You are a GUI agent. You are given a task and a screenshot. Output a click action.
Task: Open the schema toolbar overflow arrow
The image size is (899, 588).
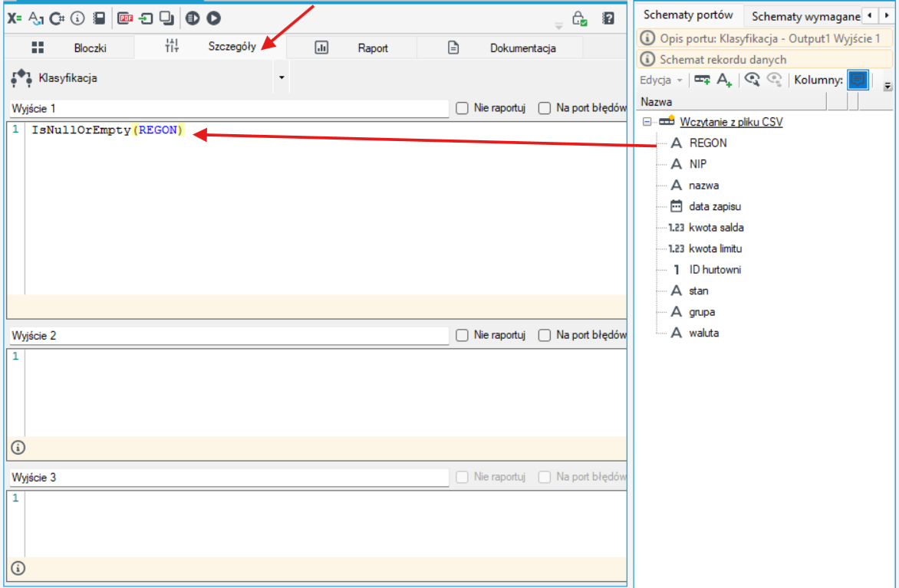(888, 86)
